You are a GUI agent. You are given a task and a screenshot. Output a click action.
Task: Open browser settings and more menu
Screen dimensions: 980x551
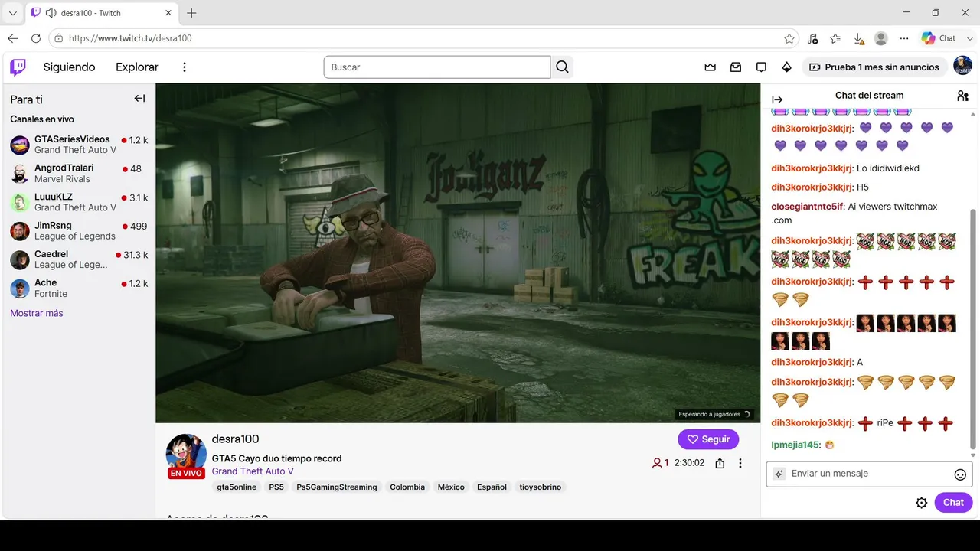(x=904, y=38)
